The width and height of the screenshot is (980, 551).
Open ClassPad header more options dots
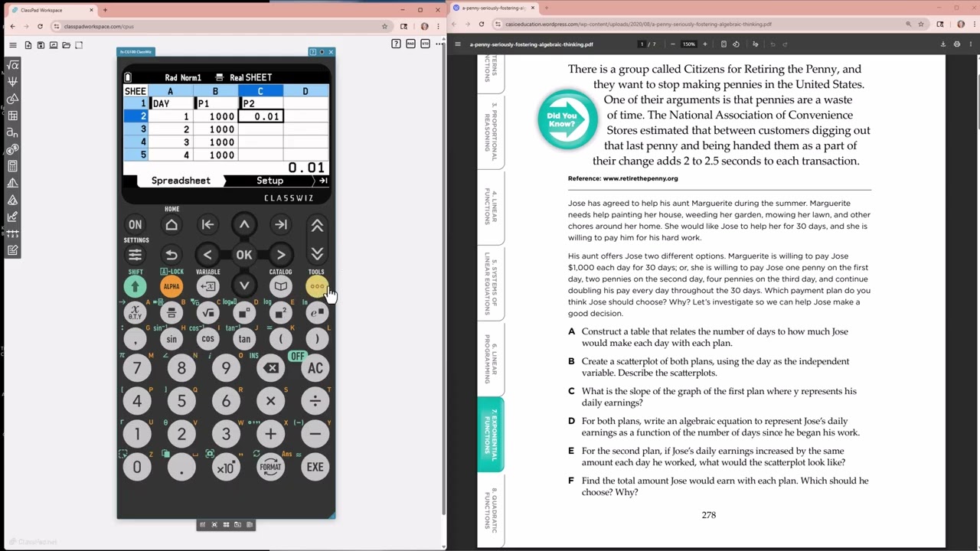tap(439, 44)
